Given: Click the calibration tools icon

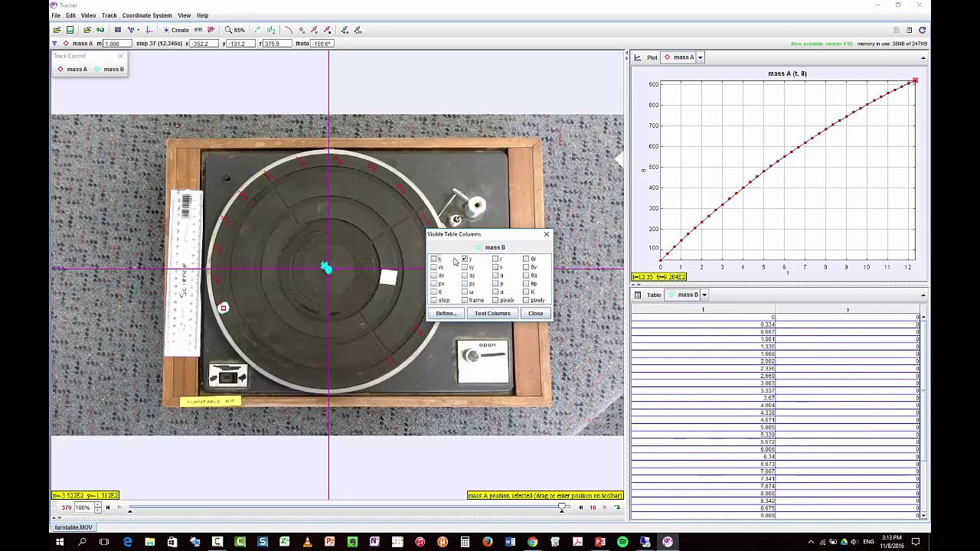Looking at the screenshot, I should 132,30.
